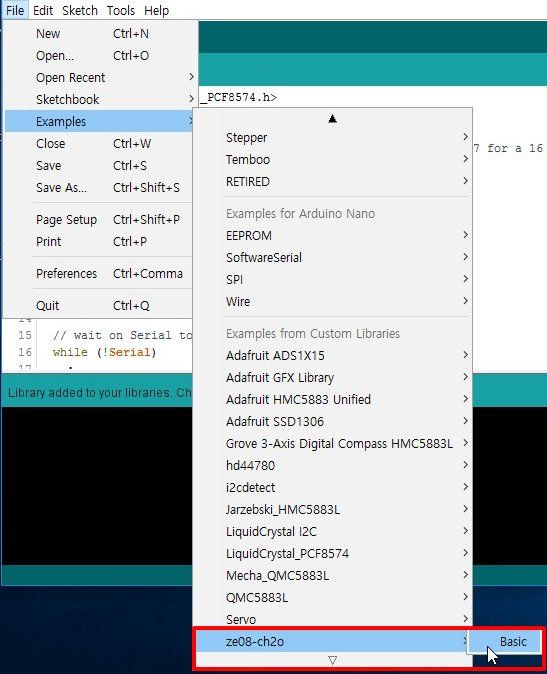Open Adafruit ADS1X15 examples
This screenshot has width=547, height=674.
[x=333, y=355]
